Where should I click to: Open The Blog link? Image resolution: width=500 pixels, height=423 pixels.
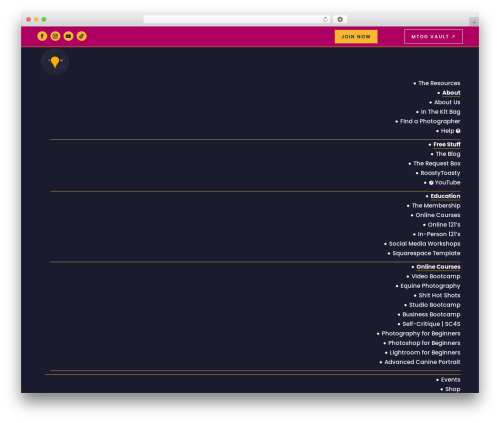448,154
